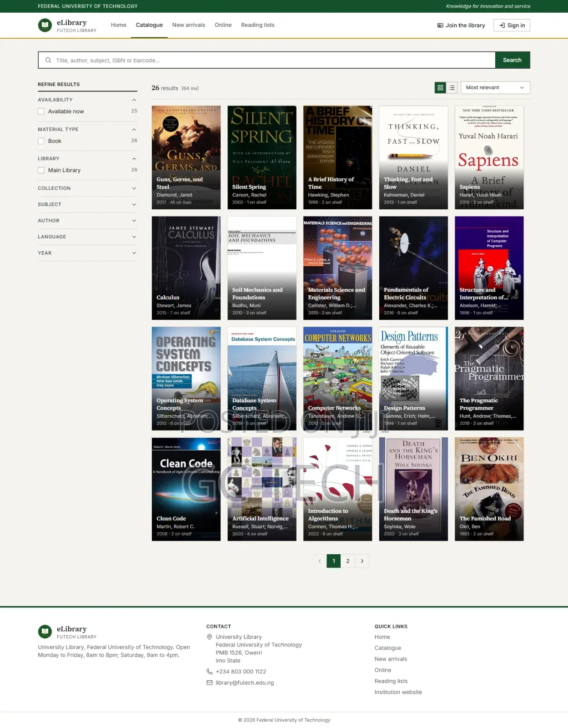
Task: Open Fundamentals of Electric Circuits cover
Action: click(413, 268)
